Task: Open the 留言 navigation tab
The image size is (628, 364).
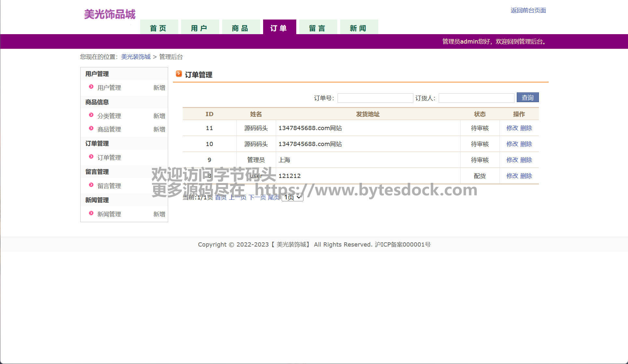Action: click(317, 28)
